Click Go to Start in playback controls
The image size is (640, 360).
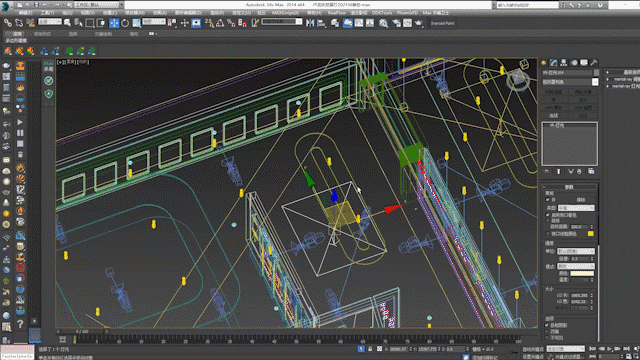593,349
